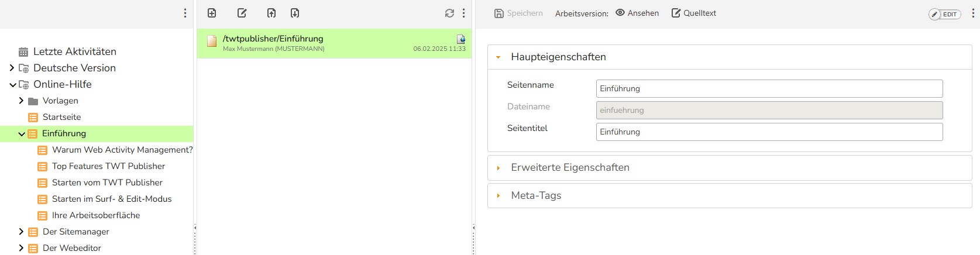Click the Arbeitsversion: label

[x=582, y=13]
